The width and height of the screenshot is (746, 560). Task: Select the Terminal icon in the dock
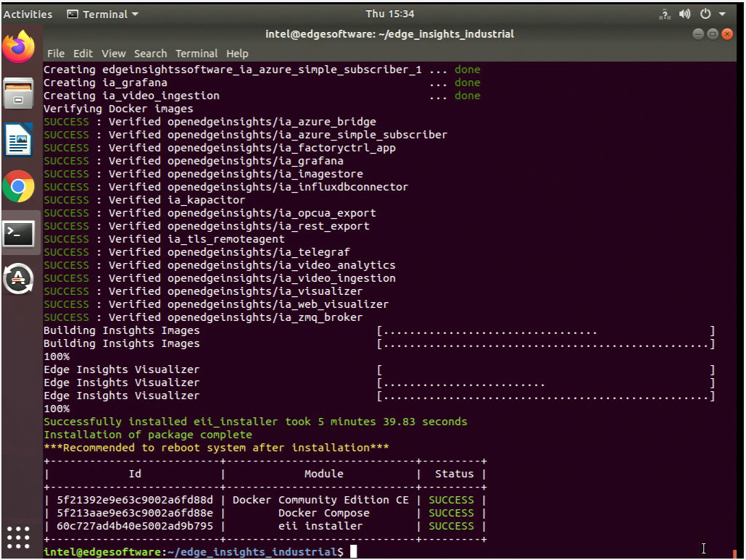[x=19, y=233]
